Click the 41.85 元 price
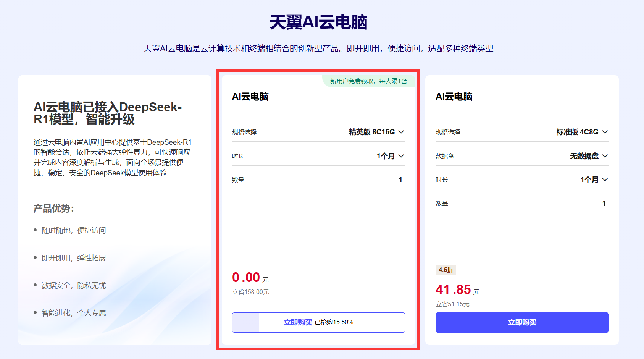 457,289
